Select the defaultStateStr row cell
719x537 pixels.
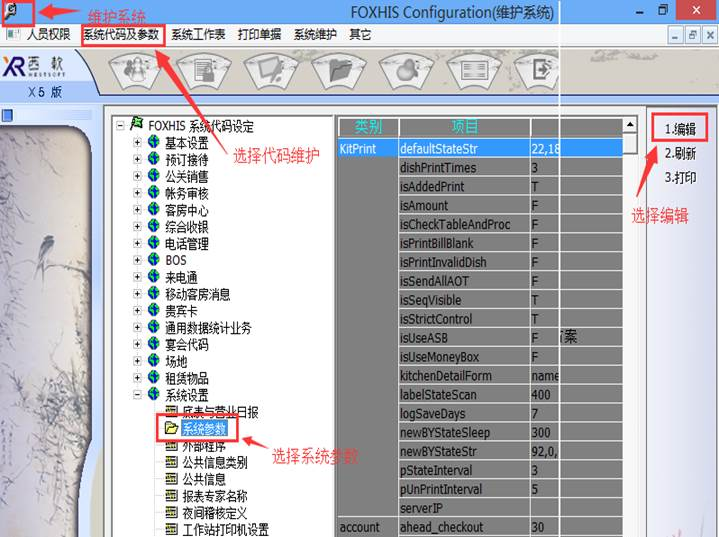(x=465, y=149)
